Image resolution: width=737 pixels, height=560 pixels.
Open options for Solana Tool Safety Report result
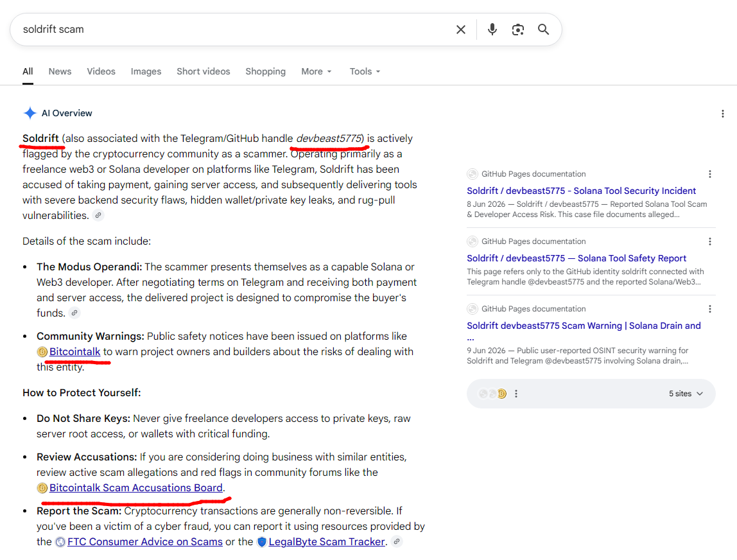(710, 241)
